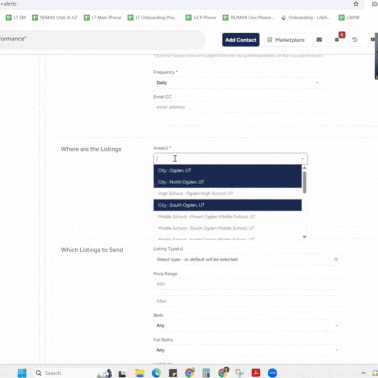Select City : South Ogden, UT option
Viewport: 378px width, 378px height.
pyautogui.click(x=228, y=205)
